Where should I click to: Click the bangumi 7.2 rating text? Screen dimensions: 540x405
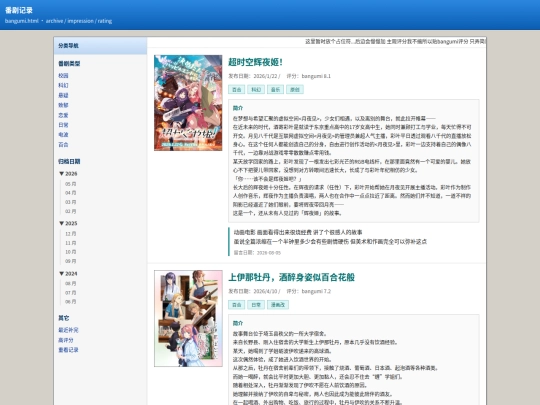(x=316, y=291)
